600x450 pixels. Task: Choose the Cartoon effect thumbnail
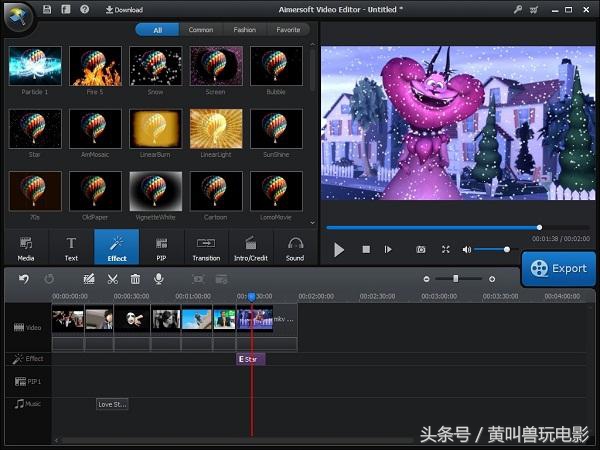click(x=216, y=191)
